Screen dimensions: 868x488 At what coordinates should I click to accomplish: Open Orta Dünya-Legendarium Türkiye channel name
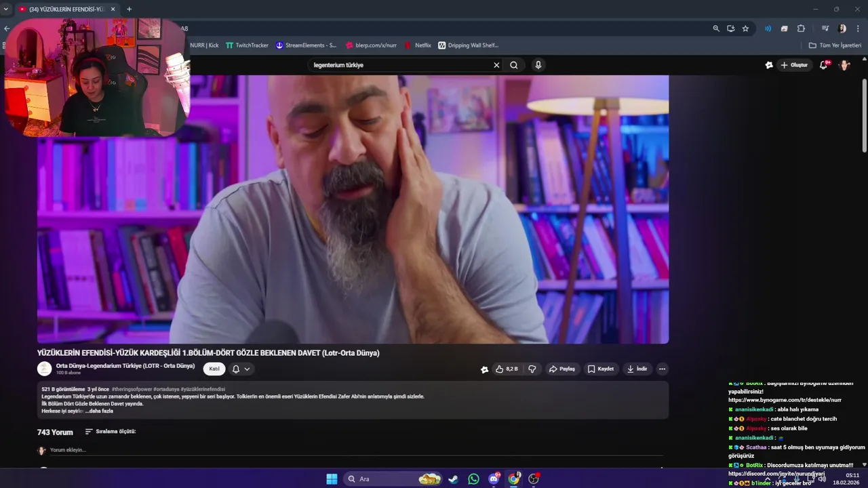pos(125,366)
